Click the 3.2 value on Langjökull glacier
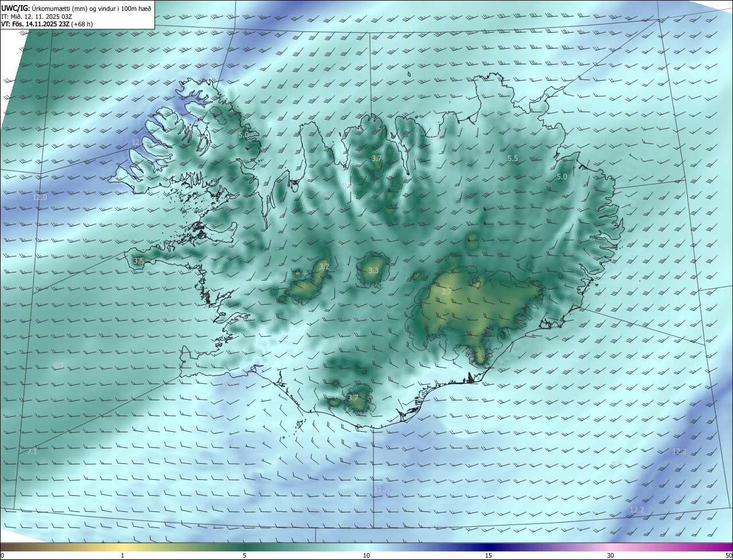 pyautogui.click(x=324, y=267)
